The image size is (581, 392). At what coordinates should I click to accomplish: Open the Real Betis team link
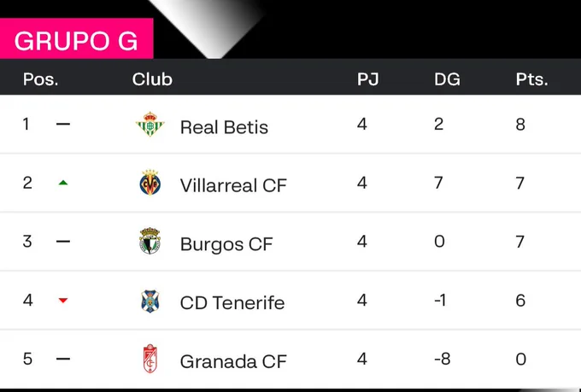point(224,127)
